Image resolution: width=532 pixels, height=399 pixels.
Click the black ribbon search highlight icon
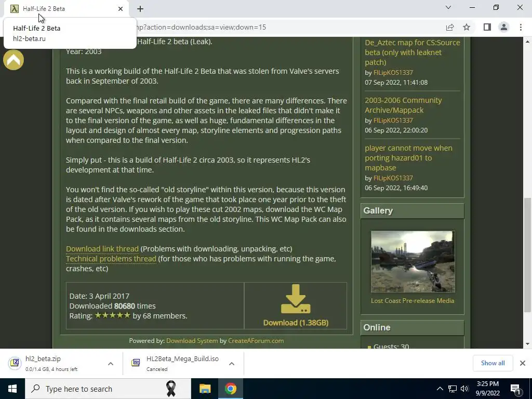[170, 389]
